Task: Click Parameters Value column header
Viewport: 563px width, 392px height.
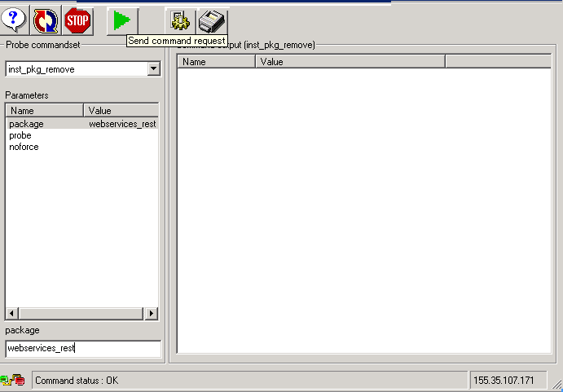Action: click(121, 111)
